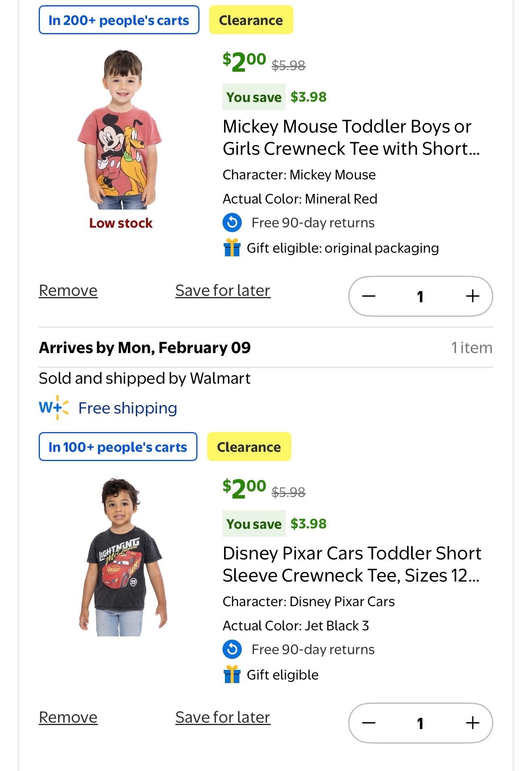
Task: Increase quantity of Disney Pixar Cars tee
Action: (472, 723)
